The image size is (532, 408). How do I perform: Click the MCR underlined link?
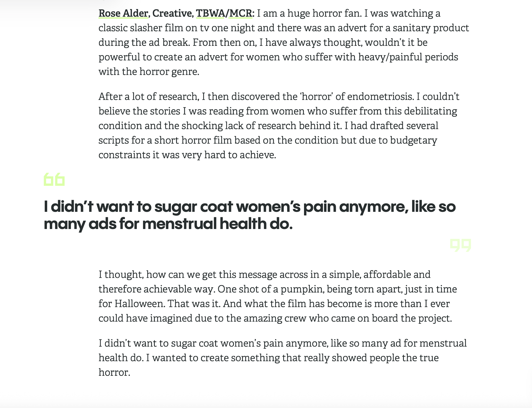241,13
